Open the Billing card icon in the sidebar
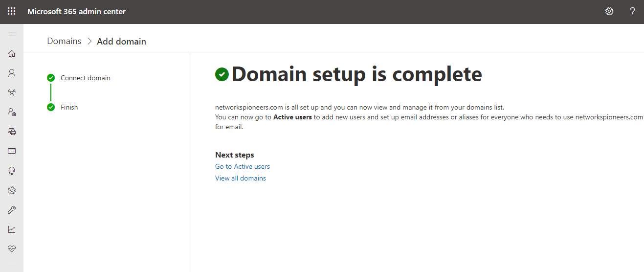Image resolution: width=644 pixels, height=272 pixels. [x=12, y=151]
